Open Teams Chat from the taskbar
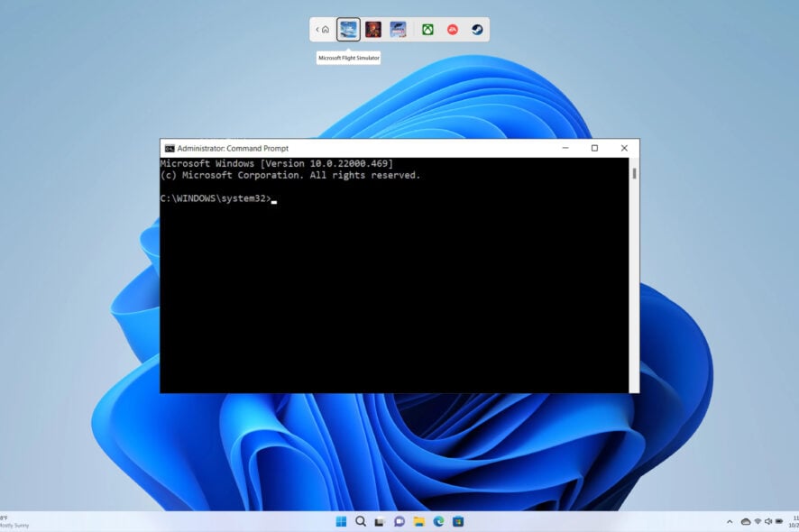This screenshot has height=532, width=799. pos(397,521)
